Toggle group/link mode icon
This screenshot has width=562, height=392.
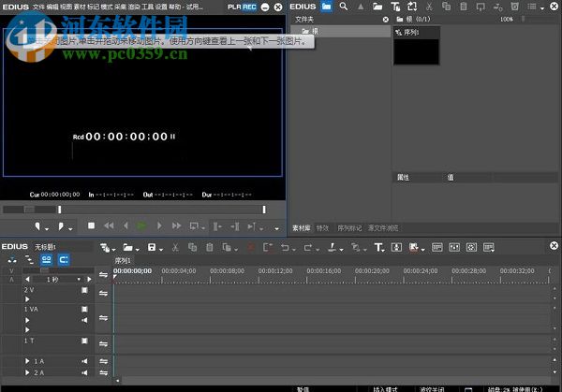29,259
